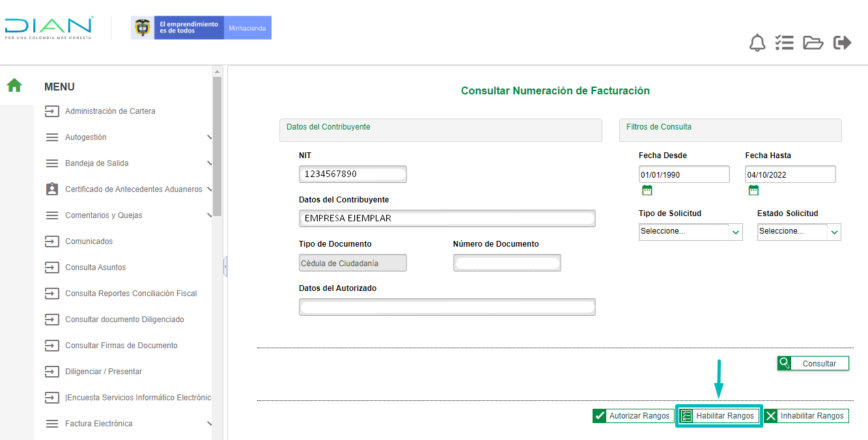
Task: Click the arrow icon beside Administración de Cartera
Action: [52, 111]
